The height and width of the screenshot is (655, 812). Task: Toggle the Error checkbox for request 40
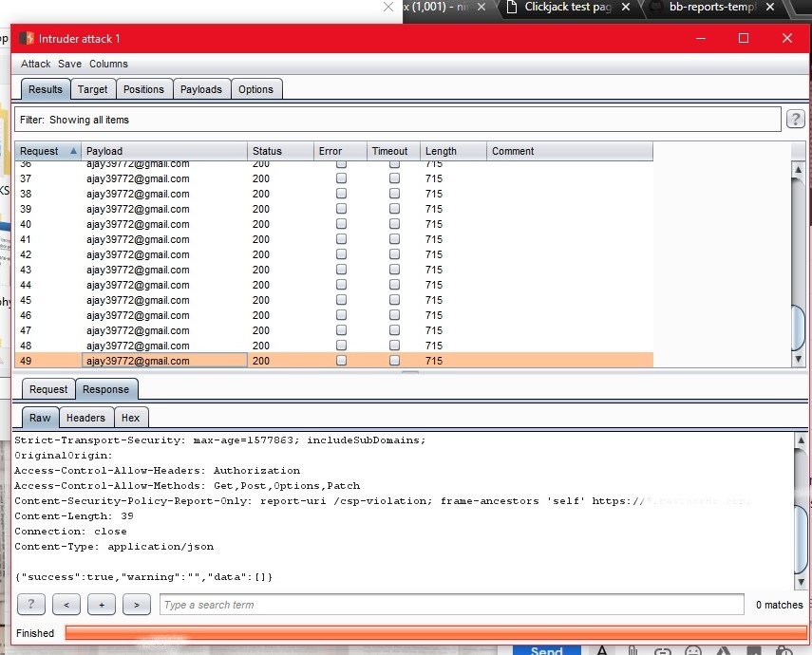pos(342,224)
